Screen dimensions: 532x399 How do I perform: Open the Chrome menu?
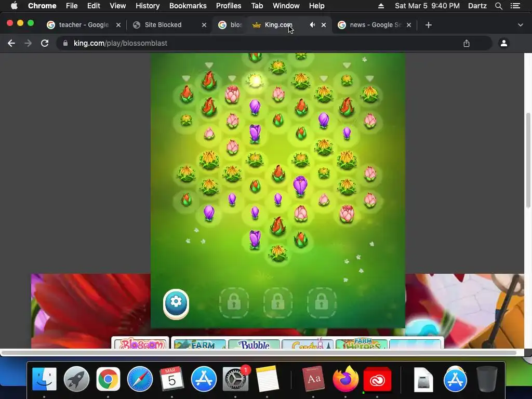[42, 6]
